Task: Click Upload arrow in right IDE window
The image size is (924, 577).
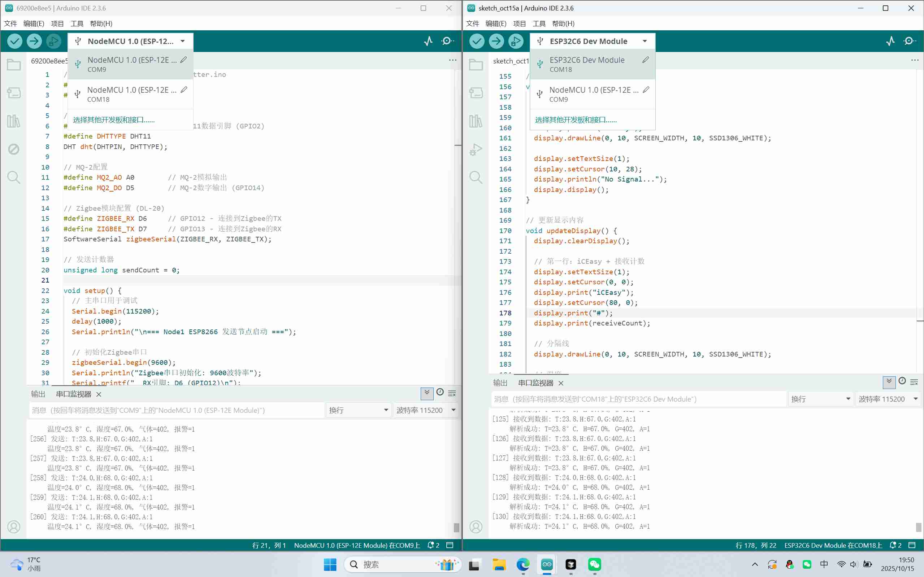Action: tap(496, 41)
